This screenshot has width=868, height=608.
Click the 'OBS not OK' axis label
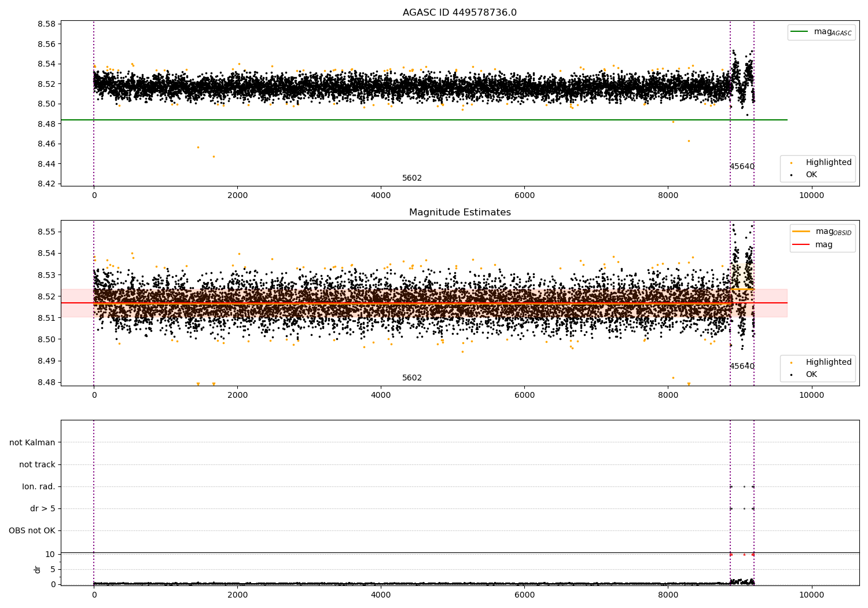(x=32, y=530)
